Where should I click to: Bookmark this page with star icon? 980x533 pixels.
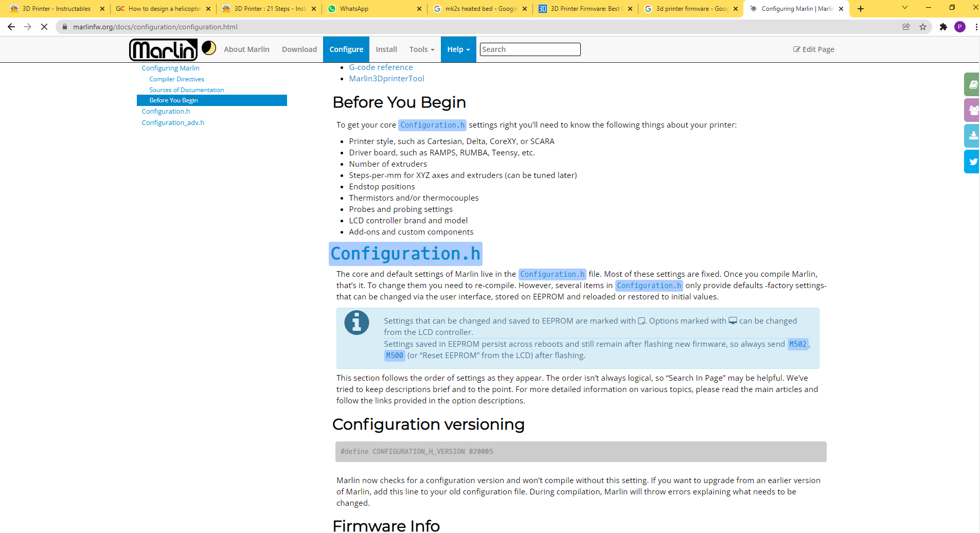point(923,27)
